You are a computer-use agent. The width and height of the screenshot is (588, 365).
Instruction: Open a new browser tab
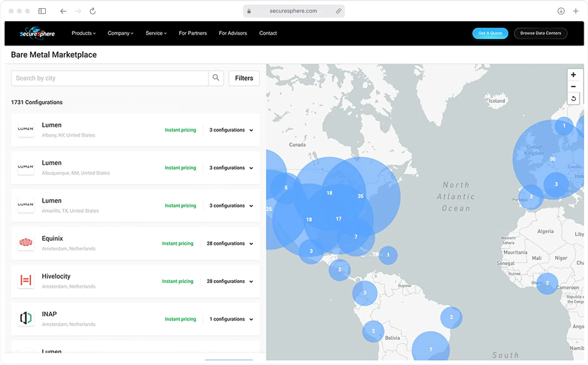click(x=576, y=11)
